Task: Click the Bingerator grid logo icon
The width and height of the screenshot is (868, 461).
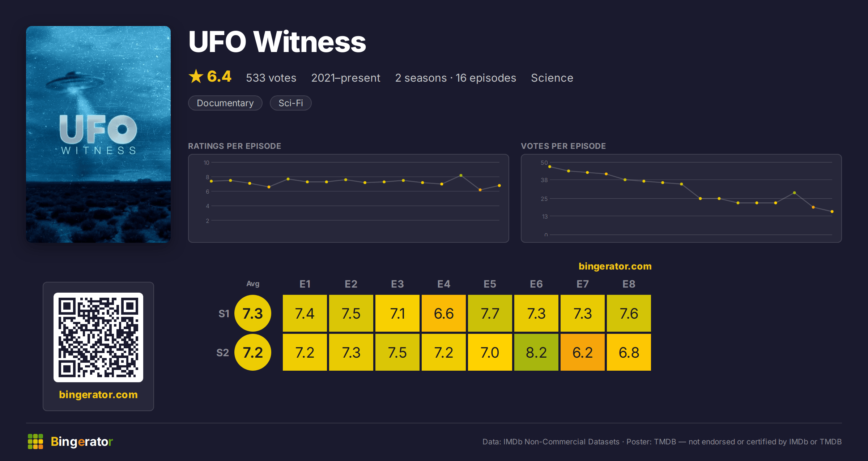Action: tap(35, 441)
